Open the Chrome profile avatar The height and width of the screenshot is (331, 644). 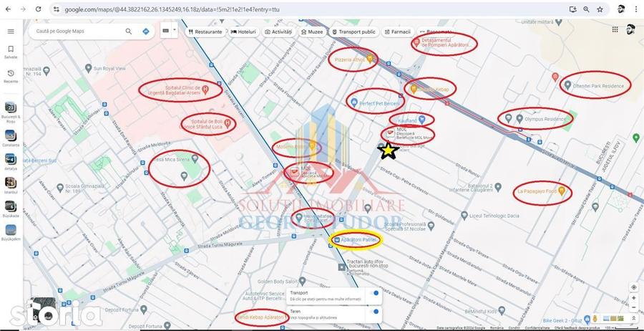[621, 9]
